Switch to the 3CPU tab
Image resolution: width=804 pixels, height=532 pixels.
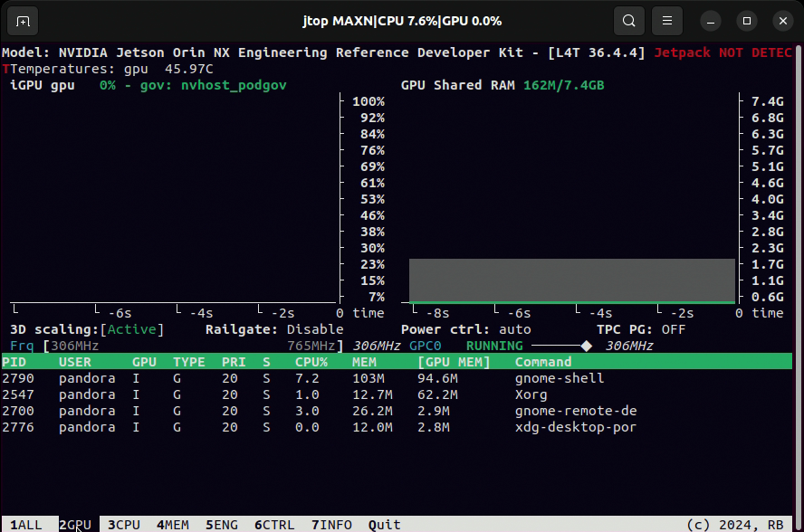click(123, 525)
